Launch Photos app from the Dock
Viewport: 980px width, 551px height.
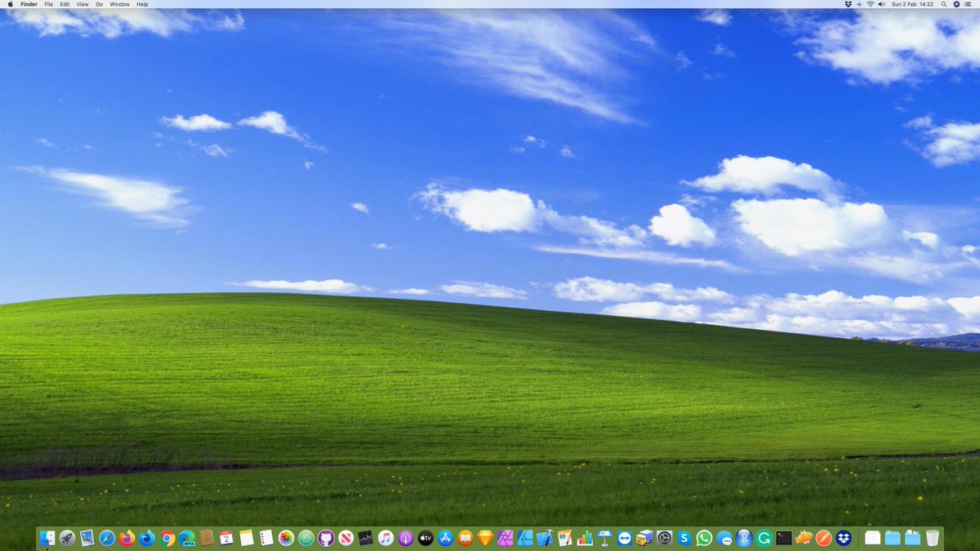[286, 538]
